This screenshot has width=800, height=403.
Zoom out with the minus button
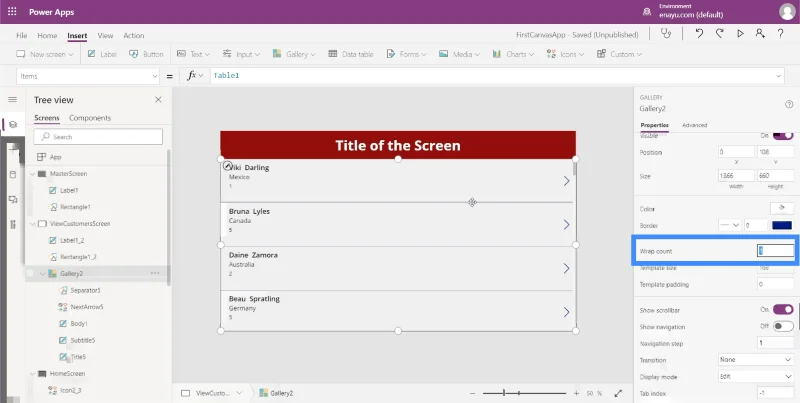(x=472, y=393)
